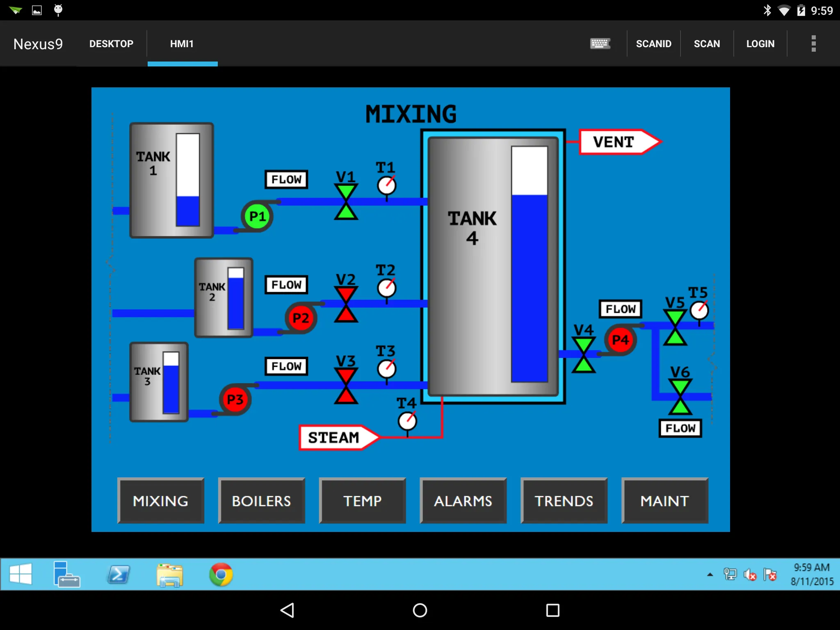The image size is (840, 630).
Task: Select temperature gauge T5
Action: [x=699, y=311]
